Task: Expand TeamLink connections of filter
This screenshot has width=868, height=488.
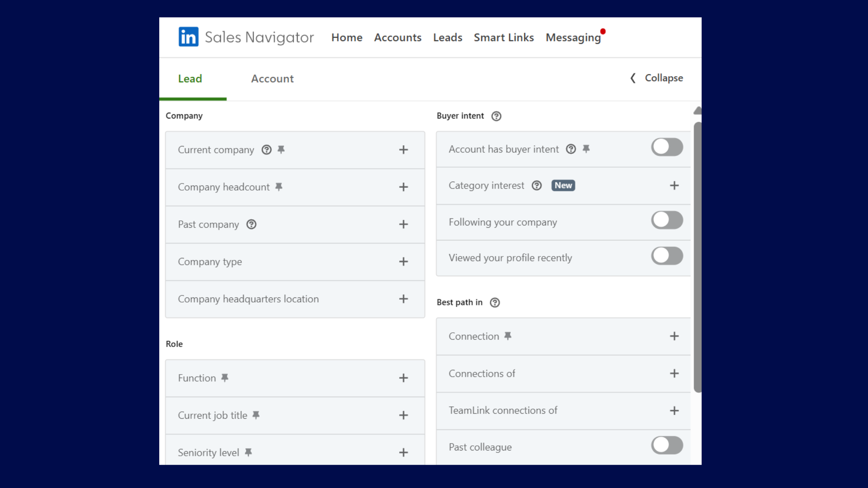Action: (x=674, y=410)
